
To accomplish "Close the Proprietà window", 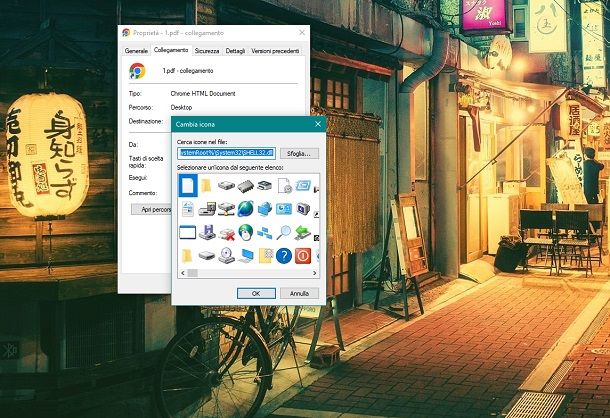I will coord(302,33).
